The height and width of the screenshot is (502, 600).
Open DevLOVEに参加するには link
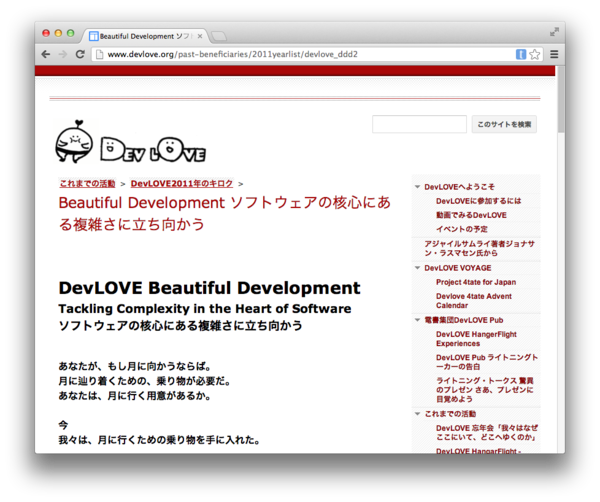(x=478, y=201)
